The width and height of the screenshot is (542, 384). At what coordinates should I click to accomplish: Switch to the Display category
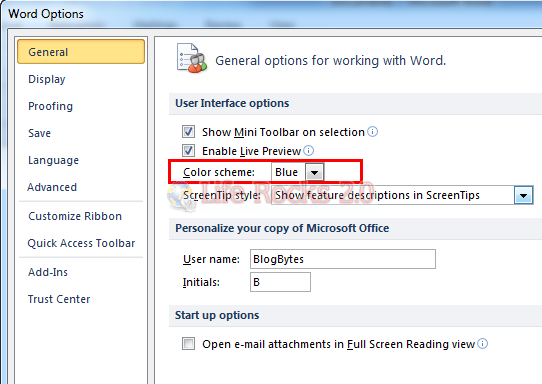[47, 79]
